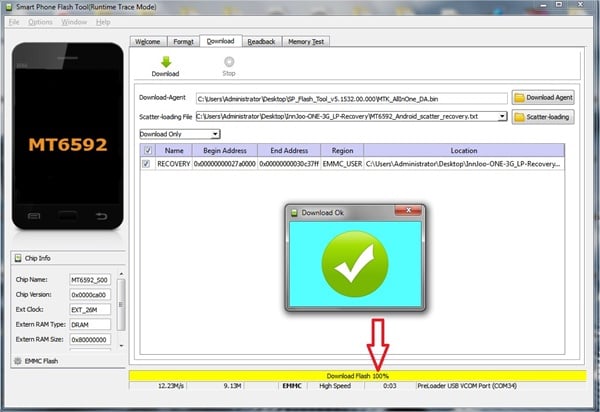
Task: Click the Extern RAM Size field 0x80000000
Action: pyautogui.click(x=90, y=340)
